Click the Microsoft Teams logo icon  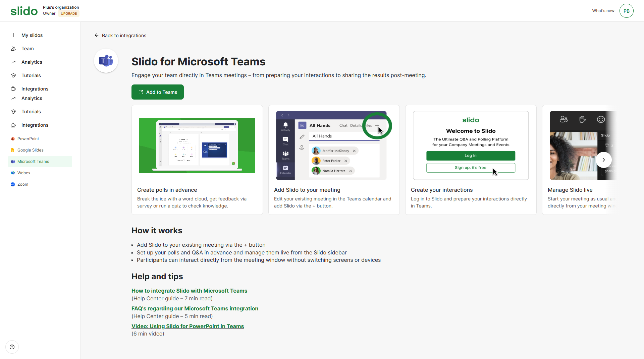tap(106, 61)
